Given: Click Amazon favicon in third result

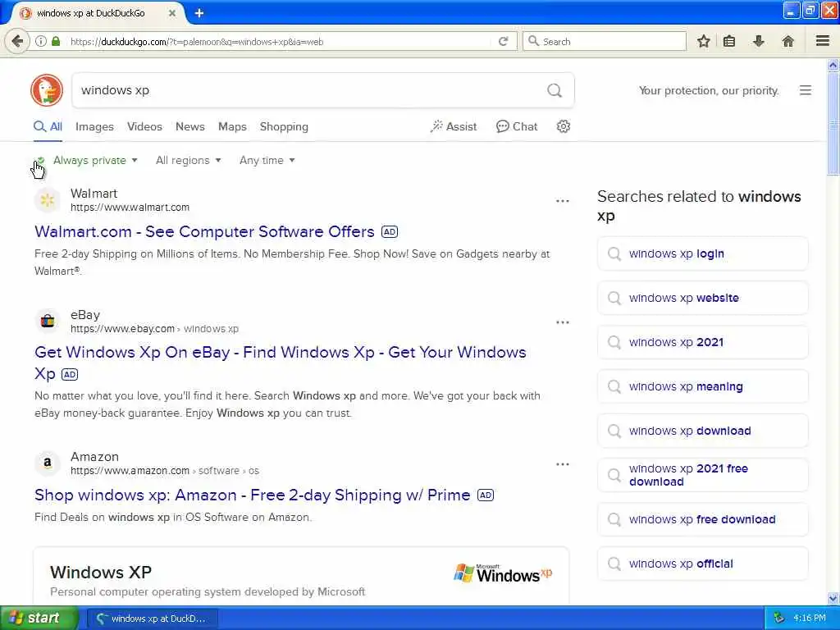Looking at the screenshot, I should [47, 463].
